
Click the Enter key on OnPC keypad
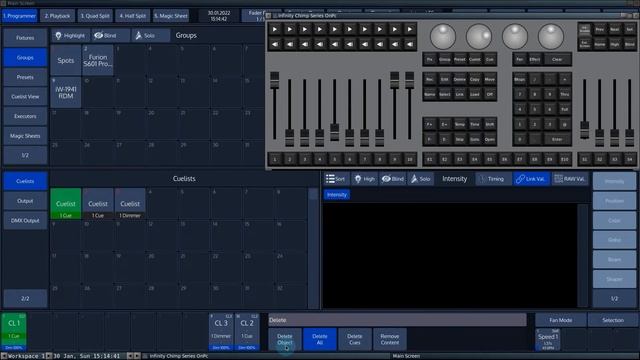[x=557, y=140]
